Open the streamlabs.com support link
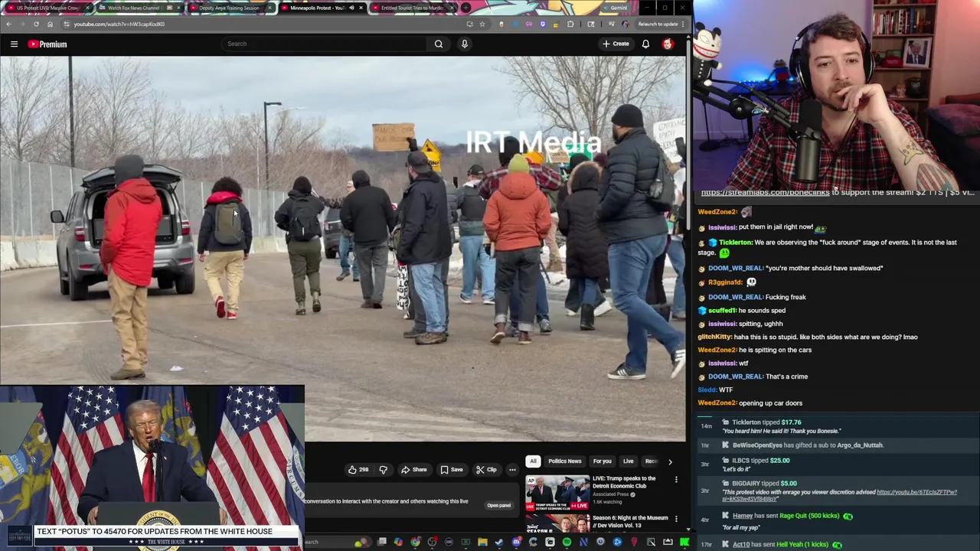This screenshot has height=551, width=980. 766,193
